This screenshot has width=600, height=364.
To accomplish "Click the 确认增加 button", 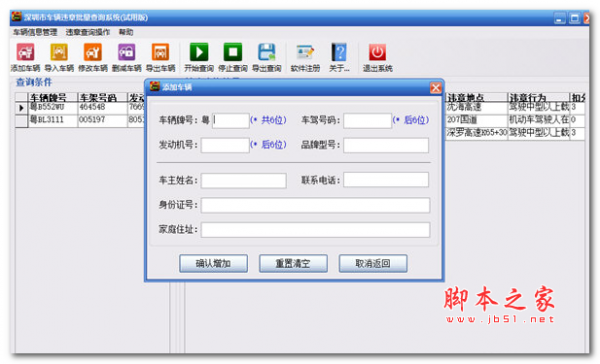I will pos(214,263).
